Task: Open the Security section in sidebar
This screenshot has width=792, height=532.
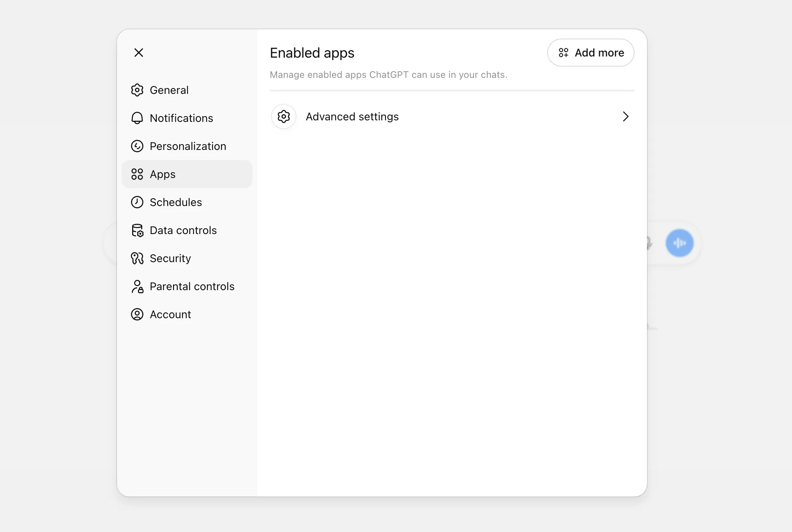Action: (x=170, y=258)
